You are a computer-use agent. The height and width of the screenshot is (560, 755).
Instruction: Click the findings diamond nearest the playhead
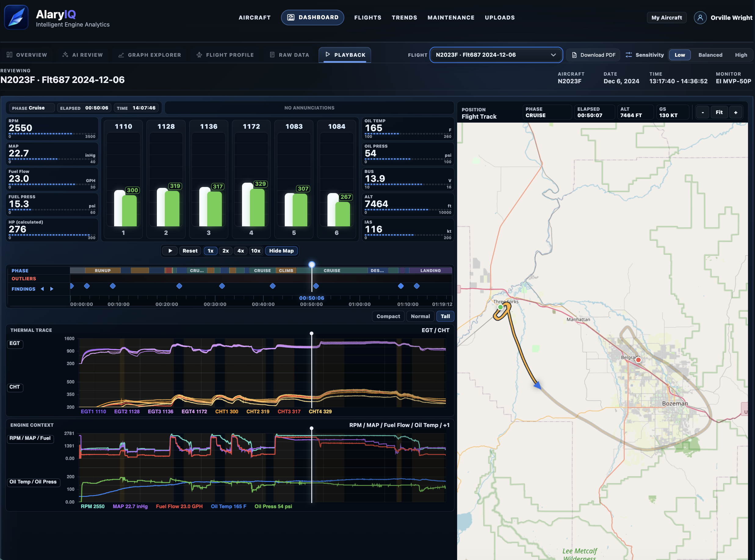click(x=316, y=286)
